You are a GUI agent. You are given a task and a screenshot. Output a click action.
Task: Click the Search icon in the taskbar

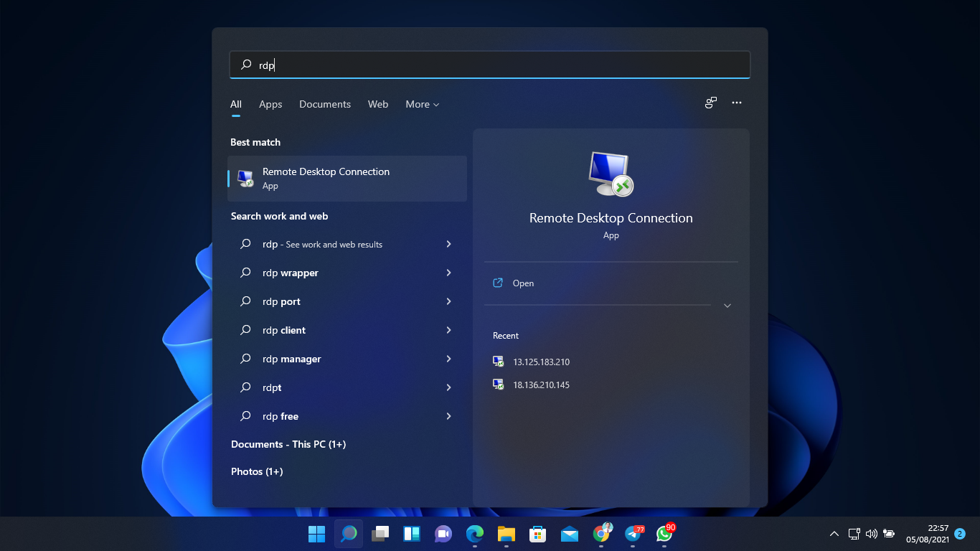tap(349, 534)
